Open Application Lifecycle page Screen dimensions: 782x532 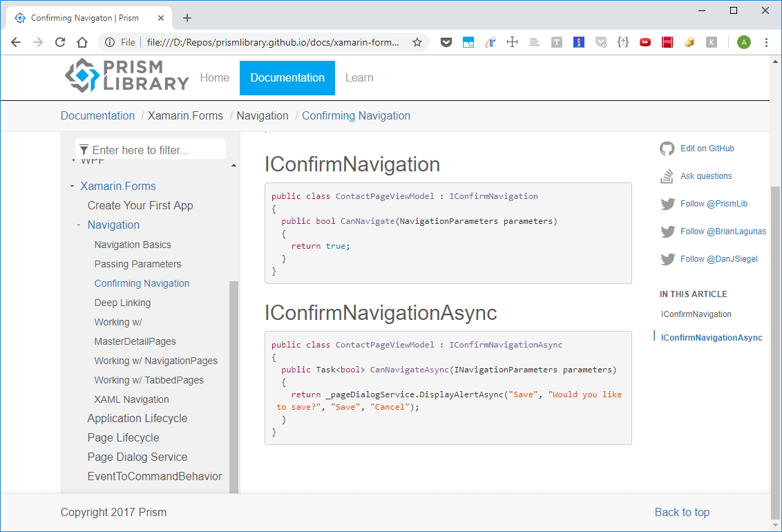click(137, 418)
